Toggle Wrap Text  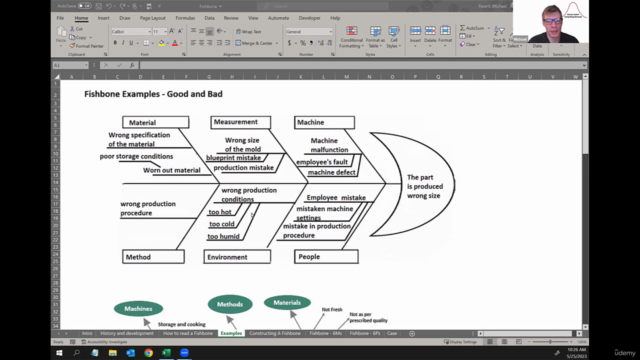pyautogui.click(x=249, y=31)
